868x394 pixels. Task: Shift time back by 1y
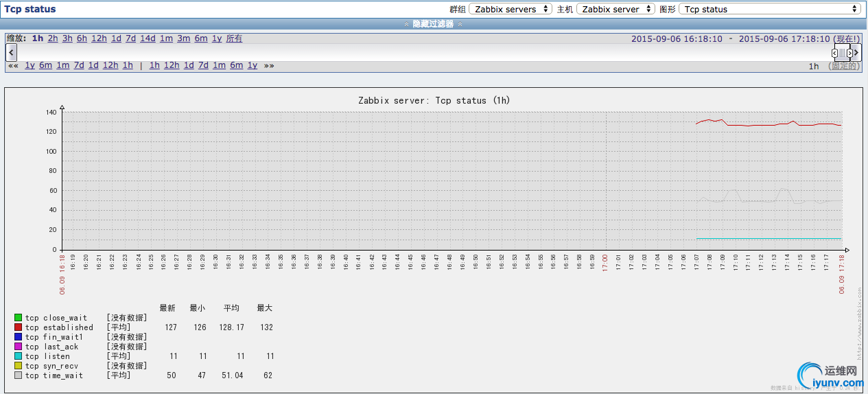(x=30, y=65)
